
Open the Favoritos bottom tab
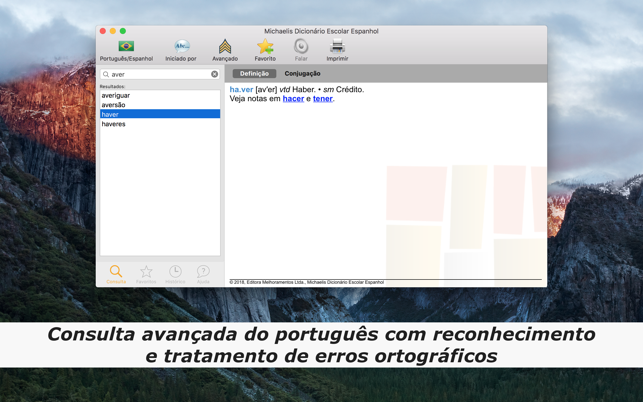[146, 274]
